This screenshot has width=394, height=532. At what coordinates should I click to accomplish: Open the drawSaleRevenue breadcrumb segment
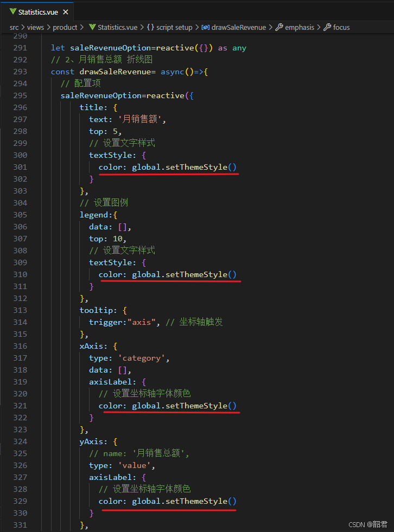tap(239, 28)
